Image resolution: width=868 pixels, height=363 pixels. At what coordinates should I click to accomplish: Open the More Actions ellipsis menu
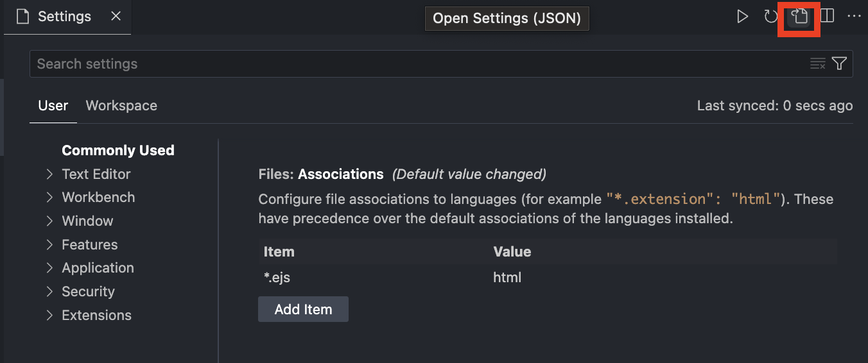point(854,17)
